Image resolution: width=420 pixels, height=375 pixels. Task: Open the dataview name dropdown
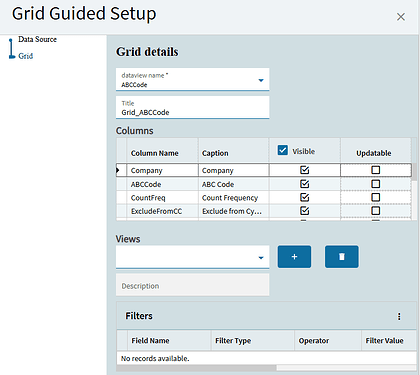[261, 80]
